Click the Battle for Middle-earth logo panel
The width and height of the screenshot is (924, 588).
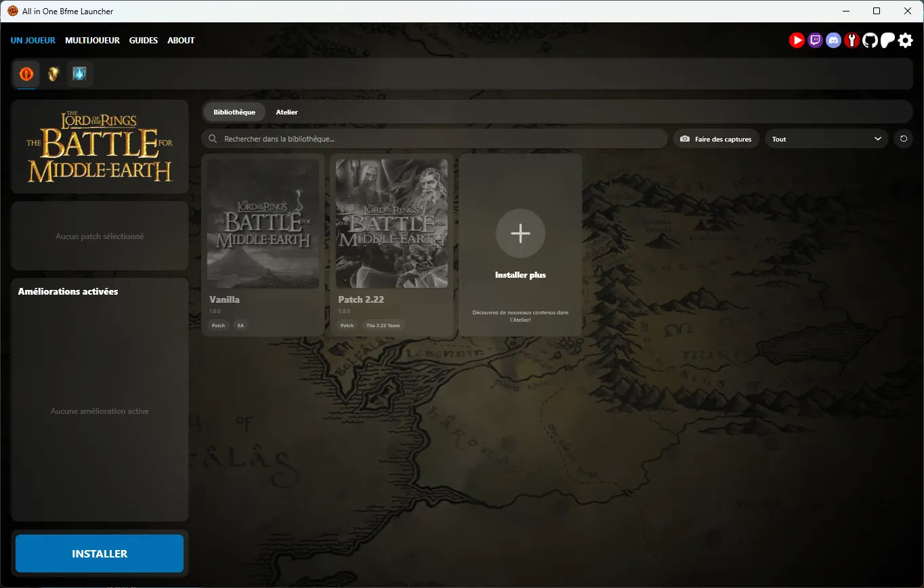(100, 147)
